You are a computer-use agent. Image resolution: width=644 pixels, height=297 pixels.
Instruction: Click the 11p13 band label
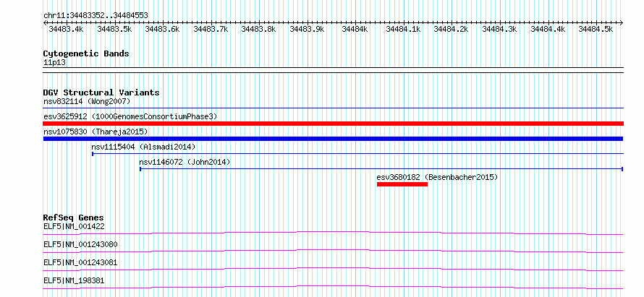pos(54,63)
